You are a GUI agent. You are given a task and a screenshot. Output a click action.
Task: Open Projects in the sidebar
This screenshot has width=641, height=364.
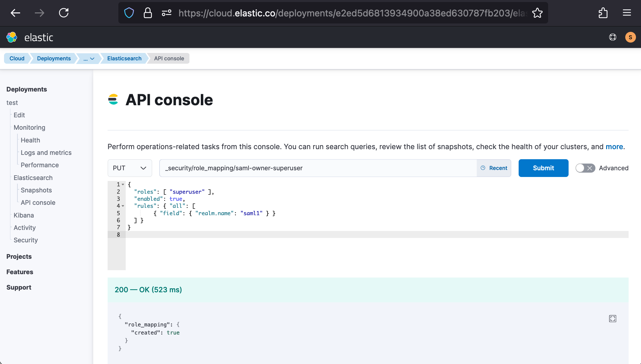[19, 256]
